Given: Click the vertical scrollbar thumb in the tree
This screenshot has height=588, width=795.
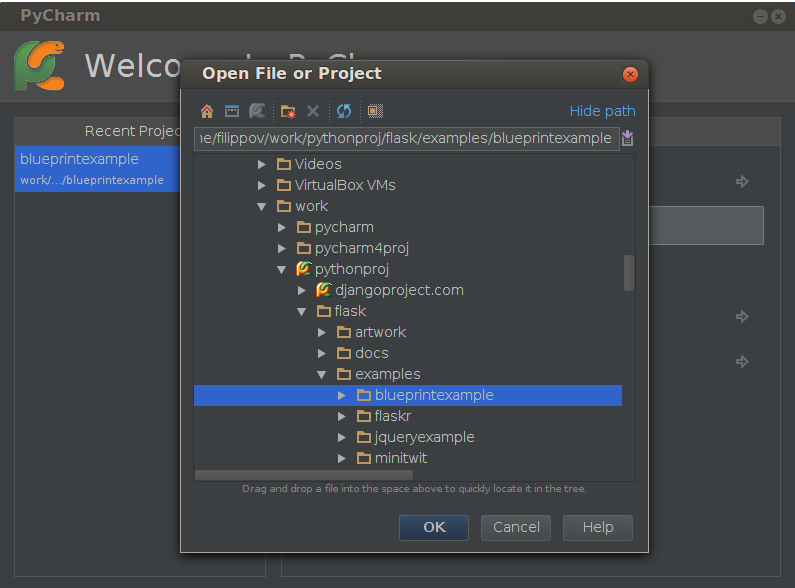Looking at the screenshot, I should (x=629, y=272).
